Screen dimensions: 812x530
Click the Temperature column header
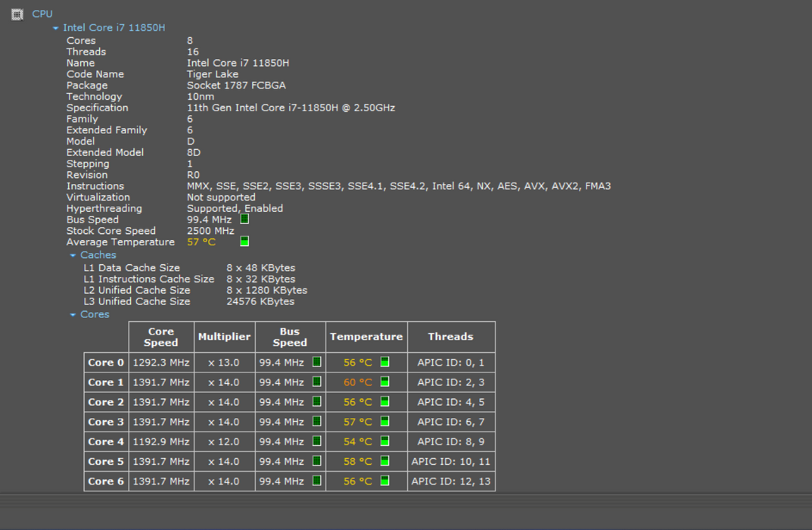[366, 337]
